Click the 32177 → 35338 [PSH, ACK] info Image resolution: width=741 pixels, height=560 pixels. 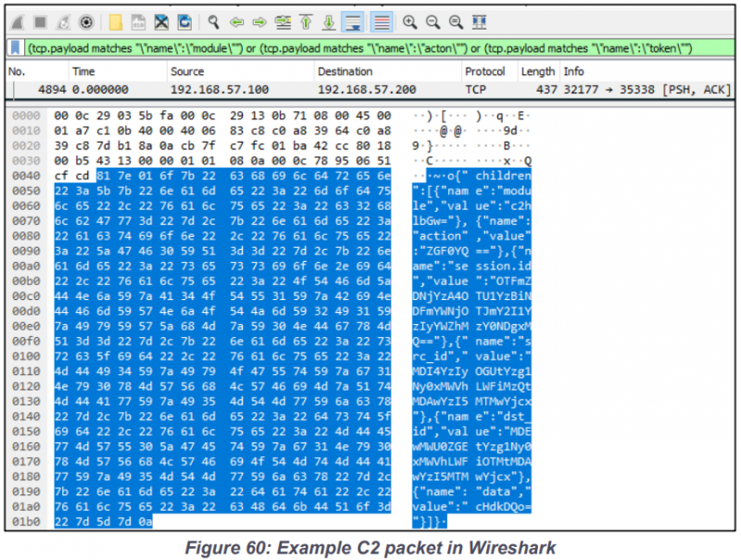coord(647,89)
